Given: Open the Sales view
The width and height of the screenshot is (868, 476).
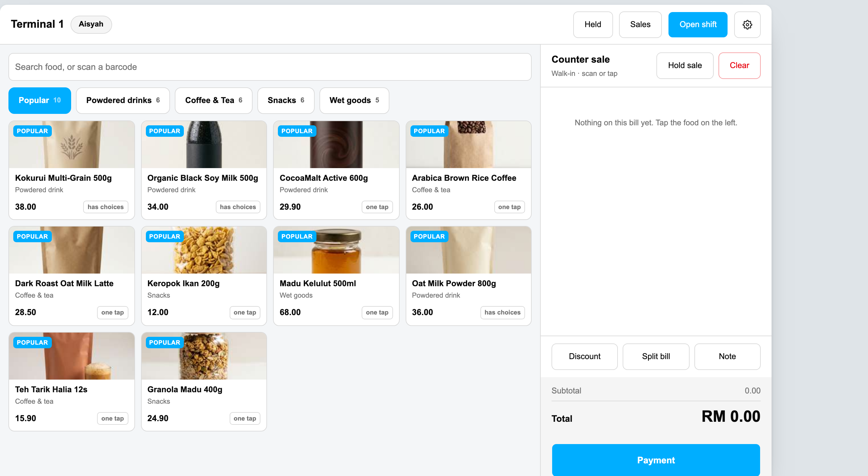Looking at the screenshot, I should click(x=640, y=25).
